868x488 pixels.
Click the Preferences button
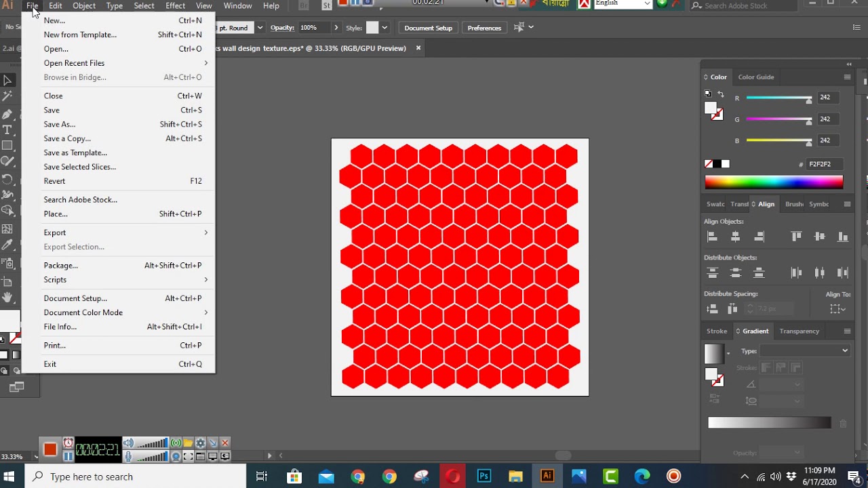coord(484,28)
